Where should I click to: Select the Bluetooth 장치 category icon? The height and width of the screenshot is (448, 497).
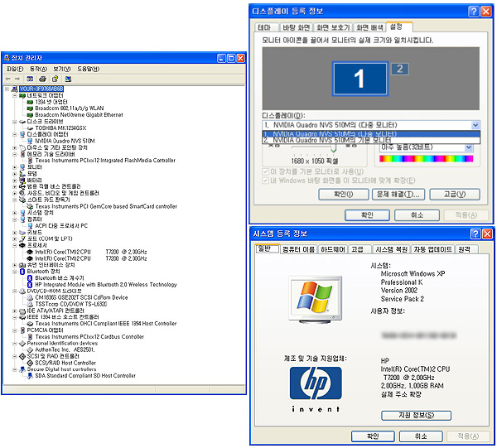(x=22, y=272)
